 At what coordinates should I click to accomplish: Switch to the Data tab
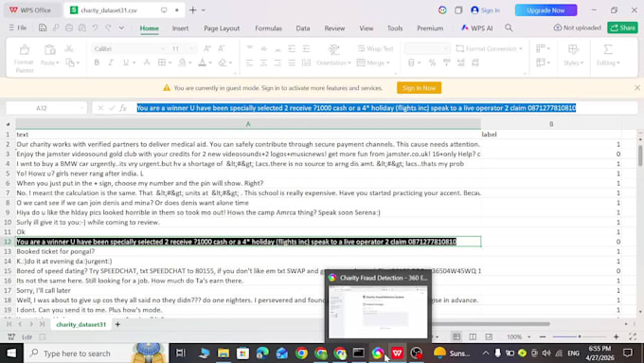[303, 27]
